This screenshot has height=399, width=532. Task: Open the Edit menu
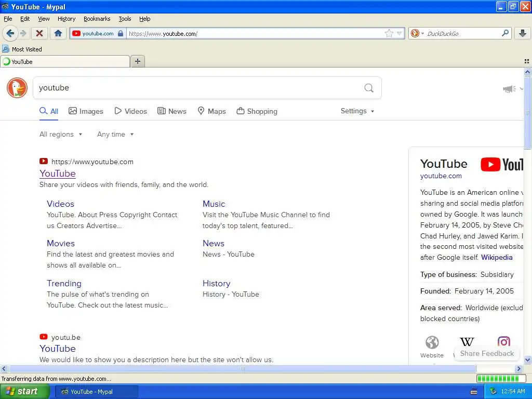coord(25,19)
